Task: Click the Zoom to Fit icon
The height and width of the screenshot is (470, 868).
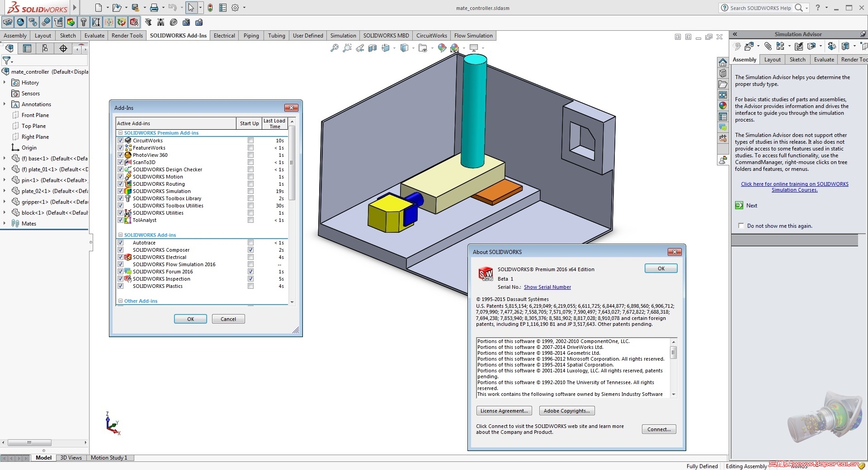Action: (x=335, y=48)
